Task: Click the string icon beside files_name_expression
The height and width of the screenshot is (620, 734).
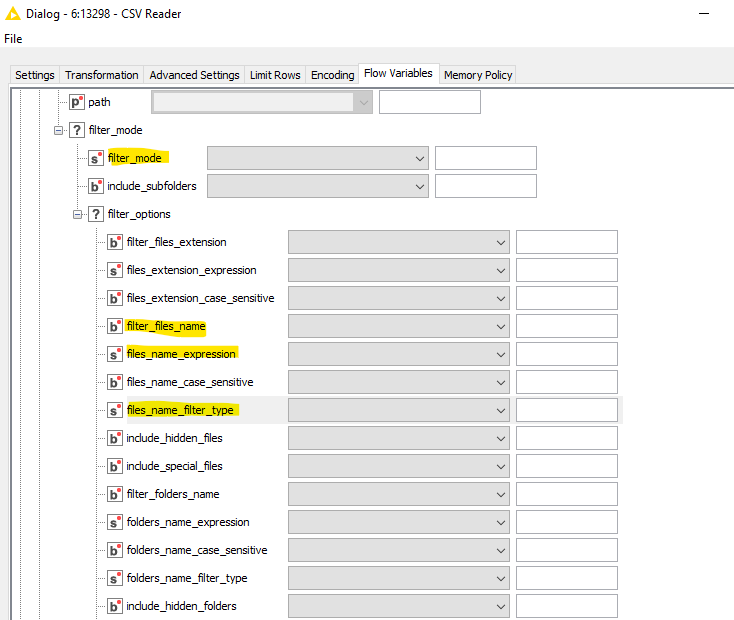Action: coord(115,354)
